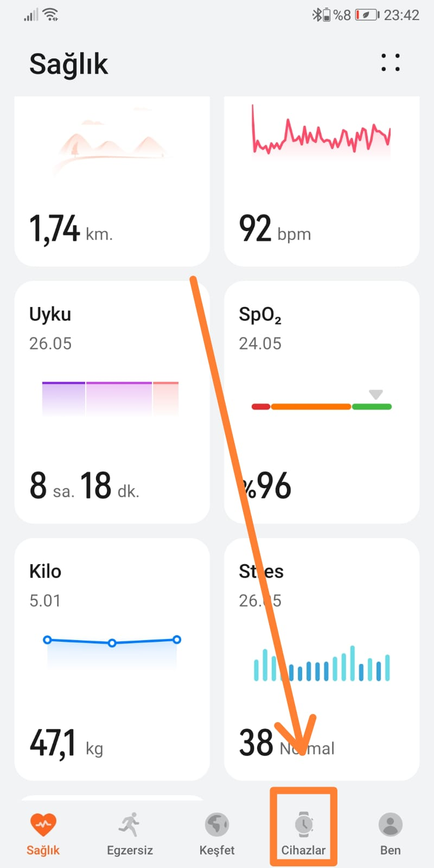
Task: Tap the Bluetooth status bar icon
Action: 316,15
